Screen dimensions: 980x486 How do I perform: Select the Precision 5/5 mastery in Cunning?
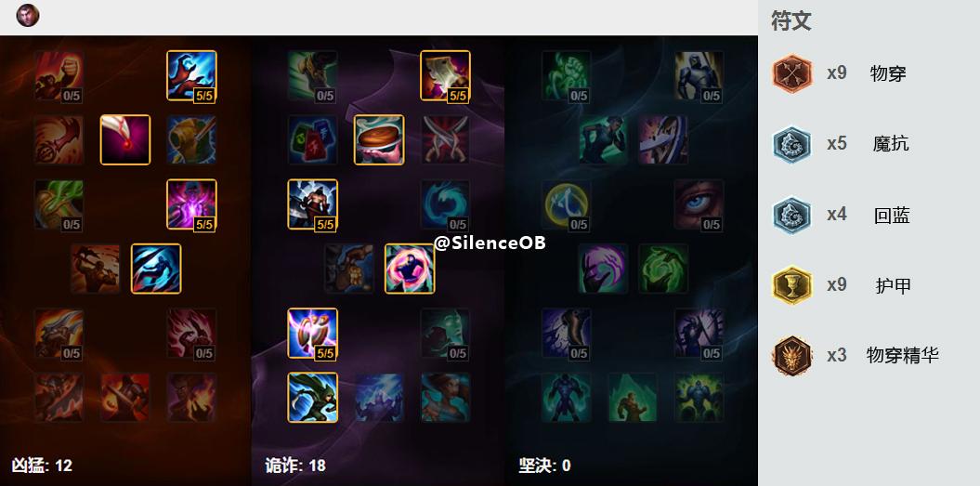coord(312,334)
